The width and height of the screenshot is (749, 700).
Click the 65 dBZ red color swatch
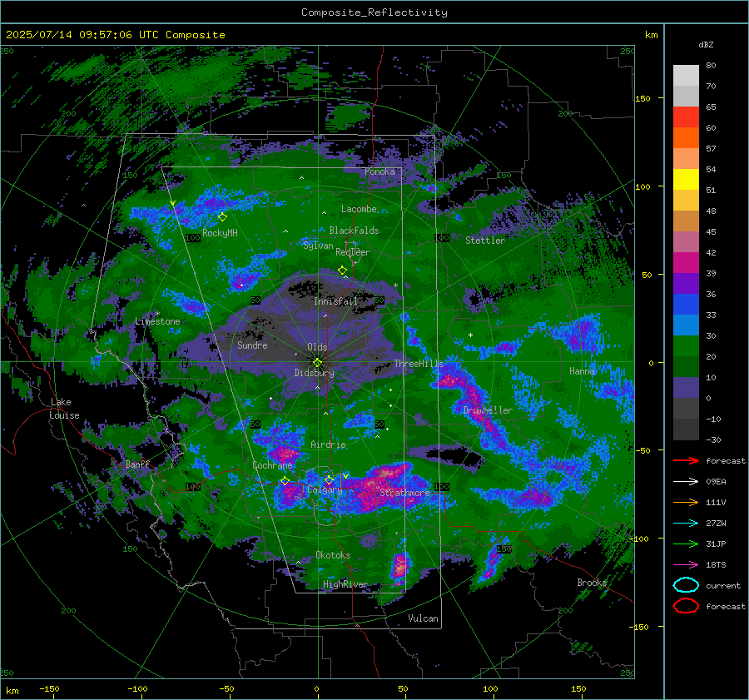click(x=686, y=117)
